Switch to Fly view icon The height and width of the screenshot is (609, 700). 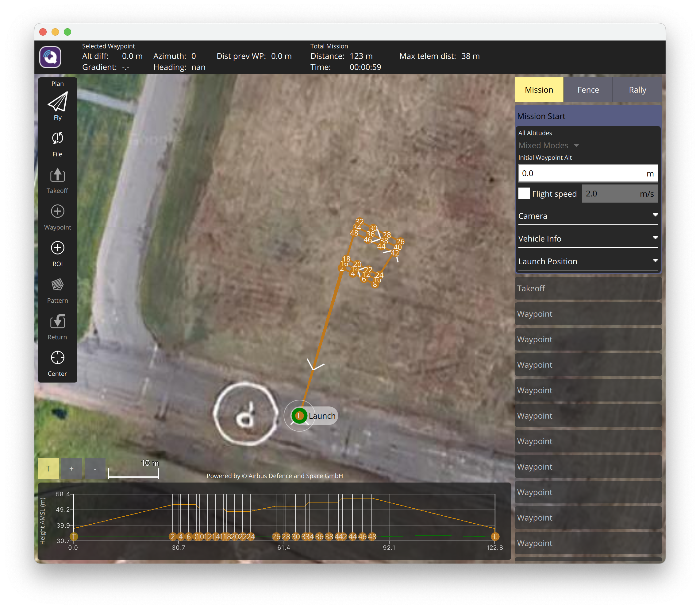57,102
